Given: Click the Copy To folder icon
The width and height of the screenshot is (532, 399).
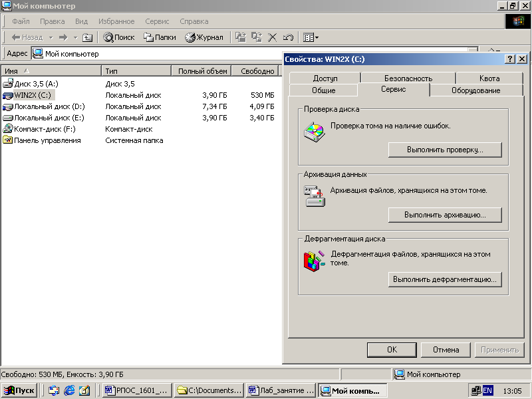Looking at the screenshot, I should pyautogui.click(x=257, y=37).
